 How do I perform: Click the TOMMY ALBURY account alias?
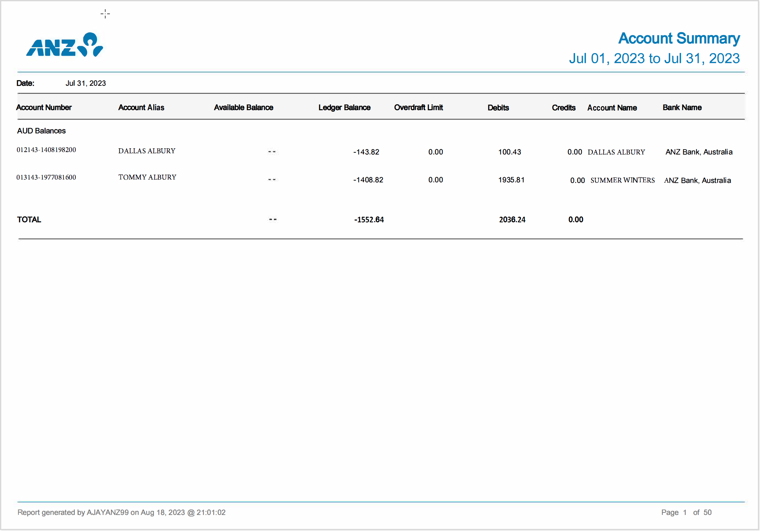pyautogui.click(x=147, y=177)
